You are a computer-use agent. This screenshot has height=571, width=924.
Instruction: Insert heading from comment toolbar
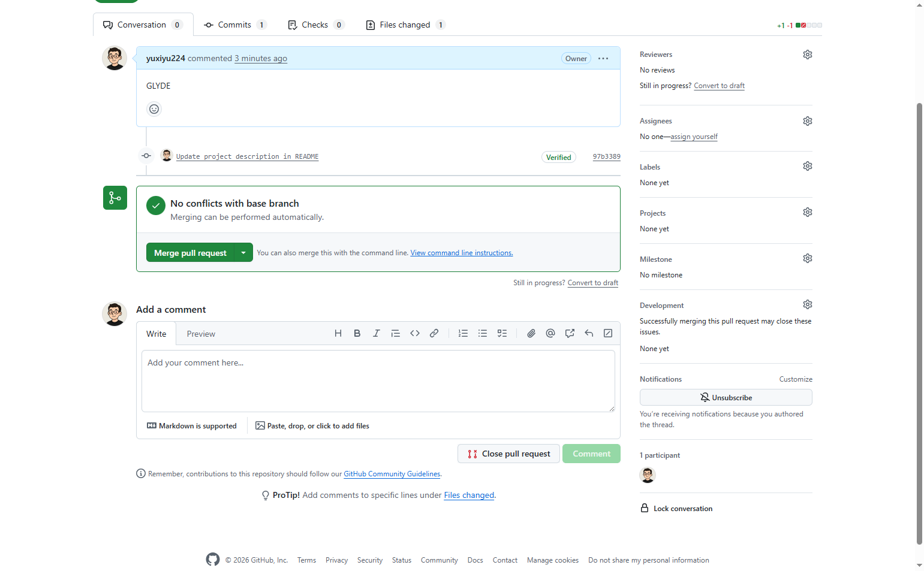coord(338,333)
